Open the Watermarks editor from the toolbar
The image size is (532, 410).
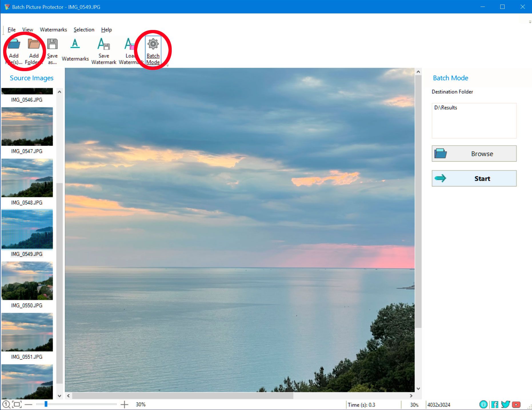[x=75, y=50]
